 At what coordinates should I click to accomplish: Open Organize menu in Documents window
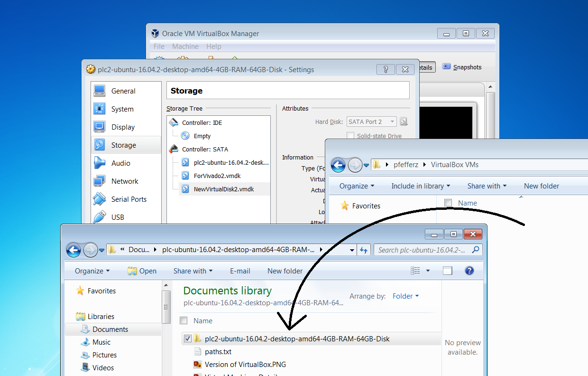[92, 271]
